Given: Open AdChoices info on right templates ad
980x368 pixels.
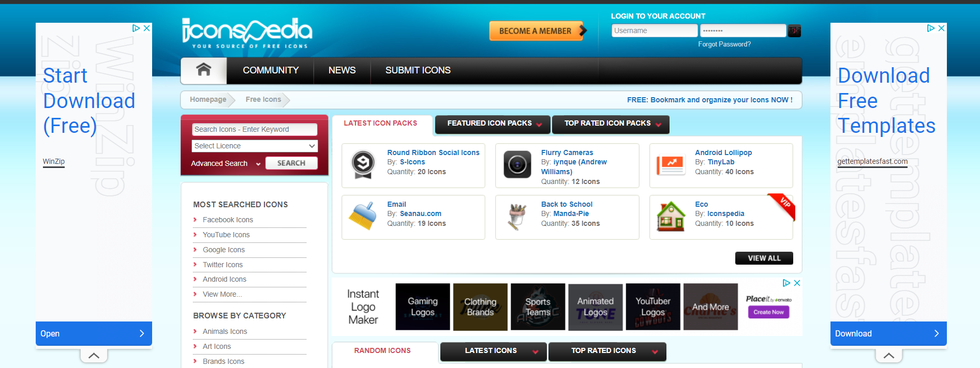Looking at the screenshot, I should pos(931,28).
